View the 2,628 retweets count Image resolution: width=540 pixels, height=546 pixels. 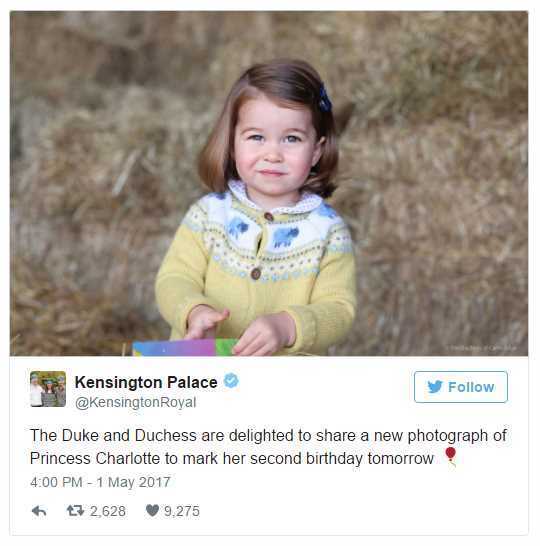point(108,511)
